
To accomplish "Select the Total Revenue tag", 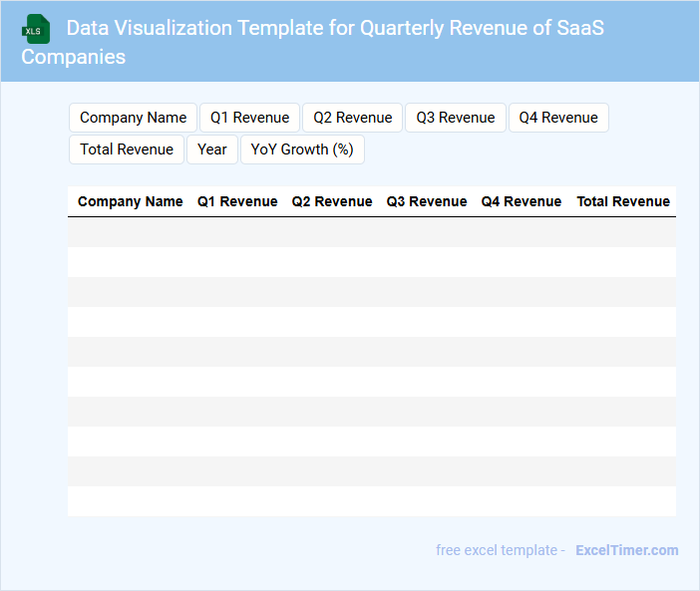I will click(x=126, y=149).
